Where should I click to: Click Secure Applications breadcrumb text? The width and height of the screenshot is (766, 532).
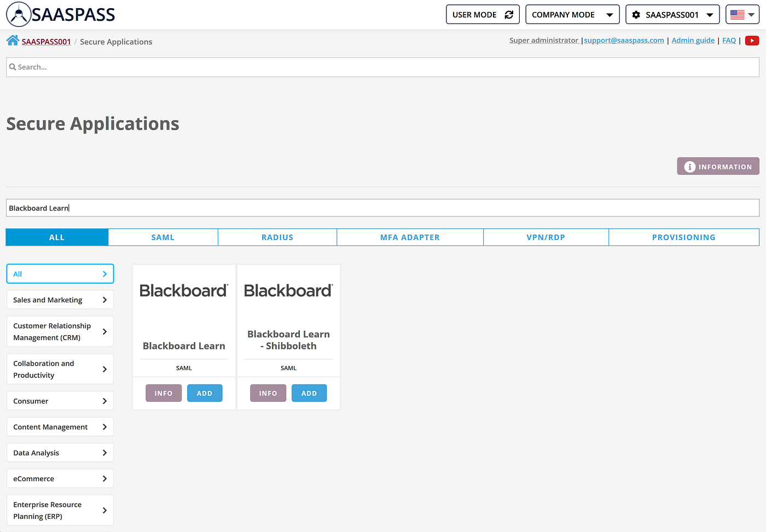(116, 42)
